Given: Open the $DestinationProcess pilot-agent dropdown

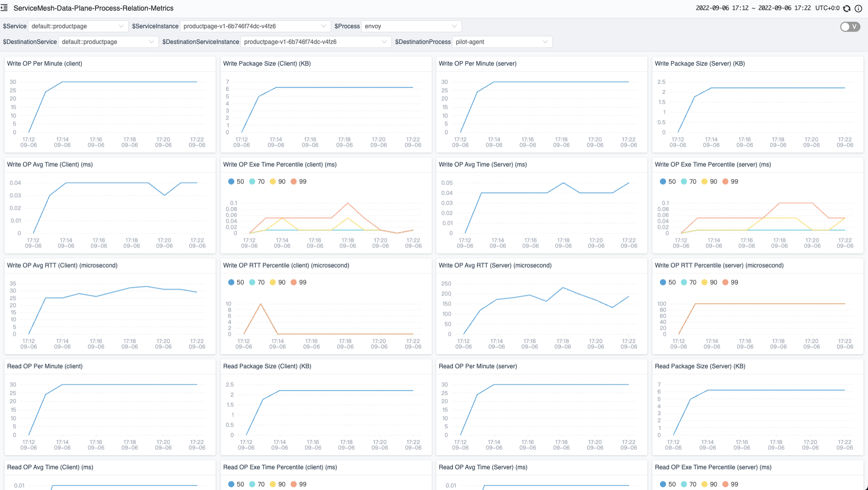Looking at the screenshot, I should point(502,42).
